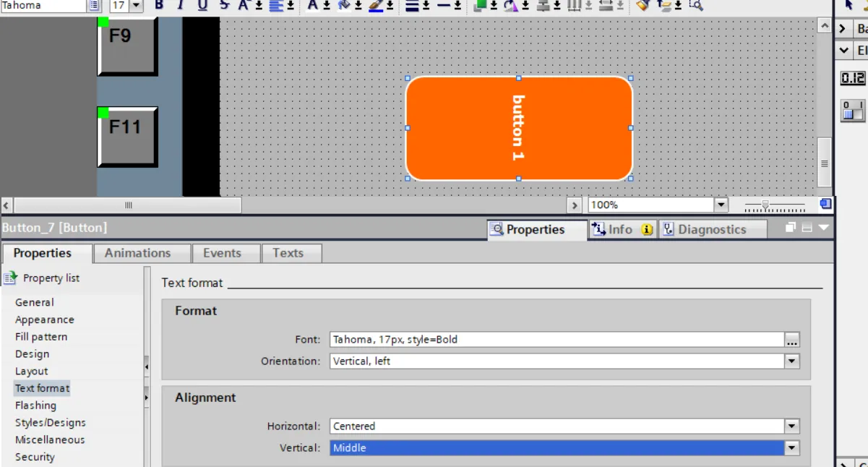Select Flashing in the property list

click(x=35, y=406)
